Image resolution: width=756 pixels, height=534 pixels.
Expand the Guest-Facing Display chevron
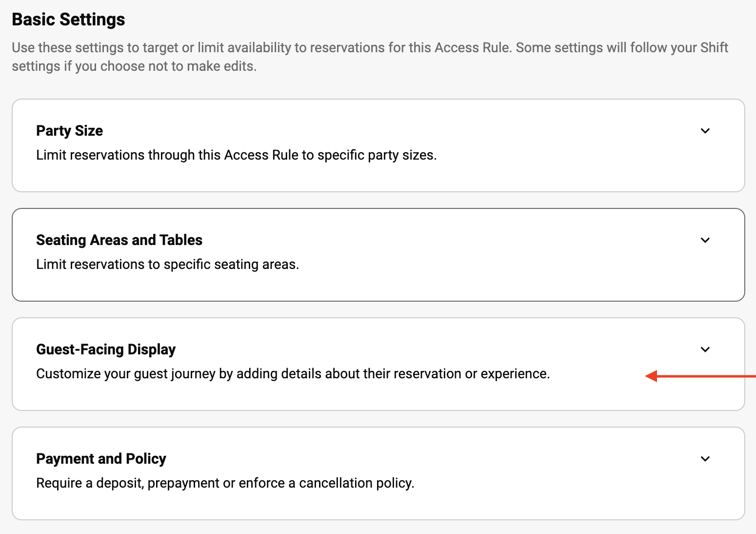pos(705,349)
